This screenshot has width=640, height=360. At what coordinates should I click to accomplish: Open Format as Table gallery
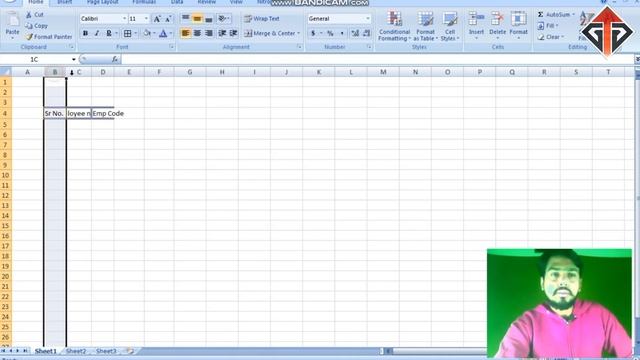coord(425,26)
